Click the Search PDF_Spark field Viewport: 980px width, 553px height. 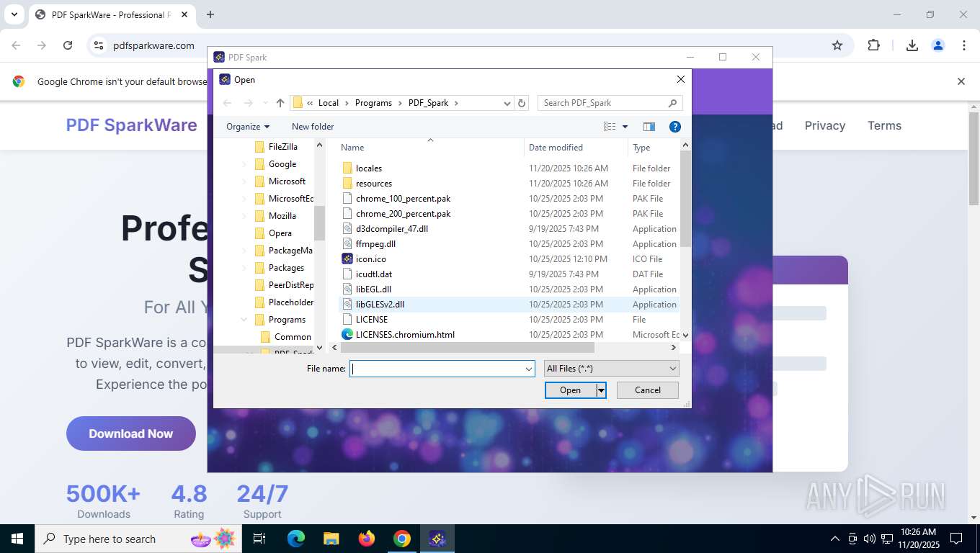point(610,103)
